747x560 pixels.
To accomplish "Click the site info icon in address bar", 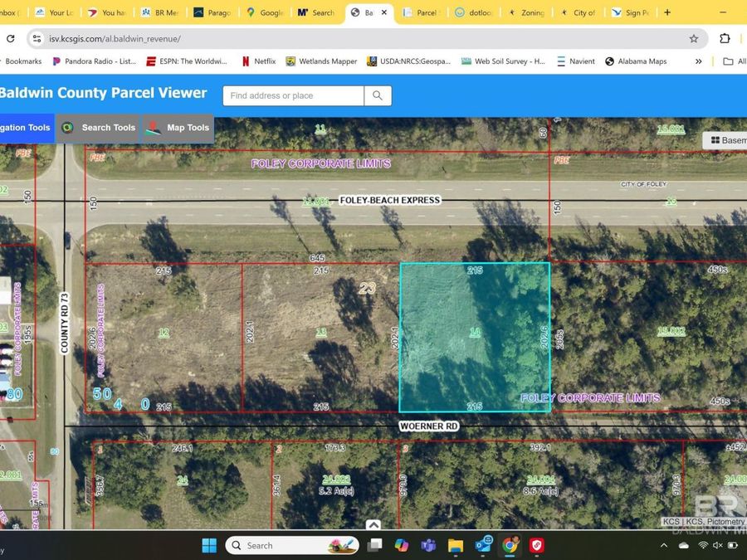I will [37, 38].
